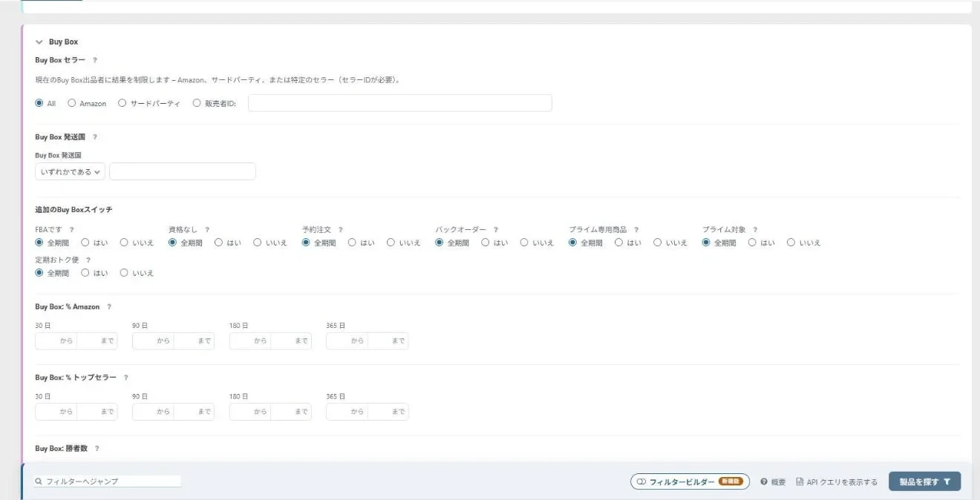
Task: Choose はい for 予約注文
Action: click(x=353, y=243)
